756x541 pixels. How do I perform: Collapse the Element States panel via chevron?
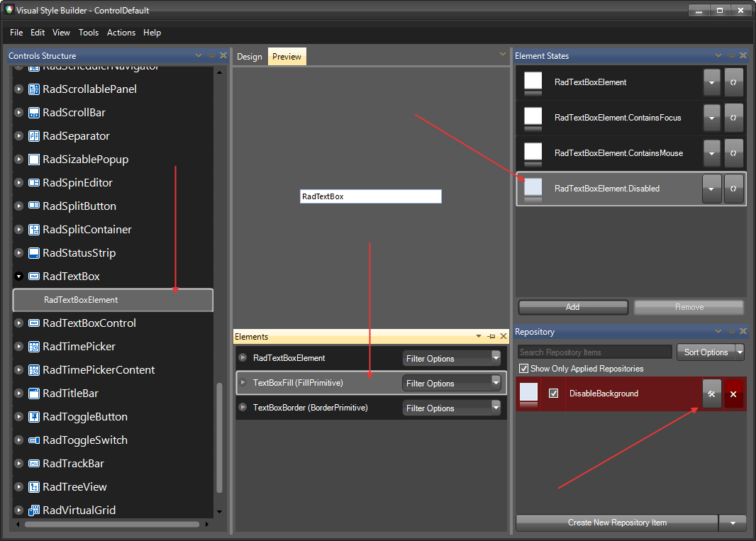click(718, 55)
